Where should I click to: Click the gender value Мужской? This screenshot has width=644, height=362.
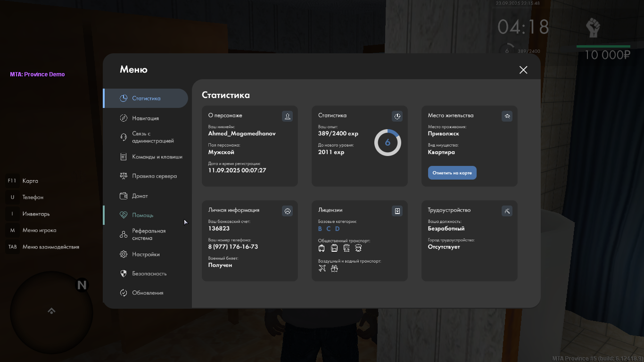pyautogui.click(x=221, y=152)
